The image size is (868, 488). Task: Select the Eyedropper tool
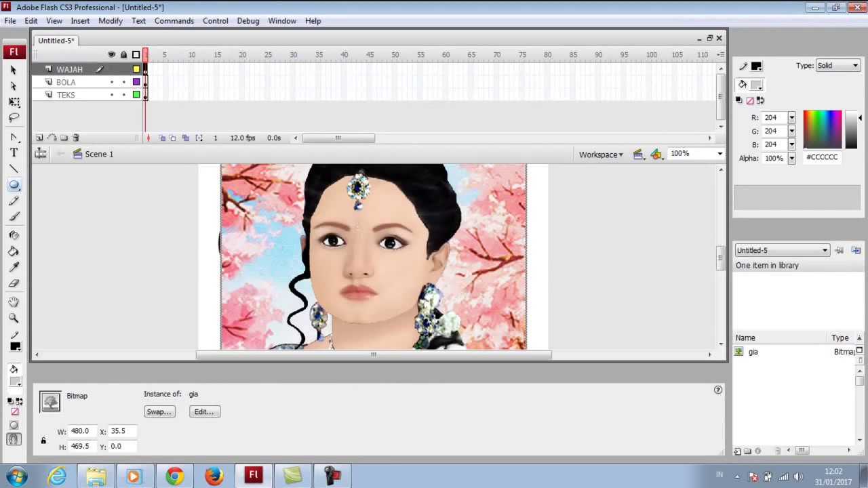tap(14, 267)
